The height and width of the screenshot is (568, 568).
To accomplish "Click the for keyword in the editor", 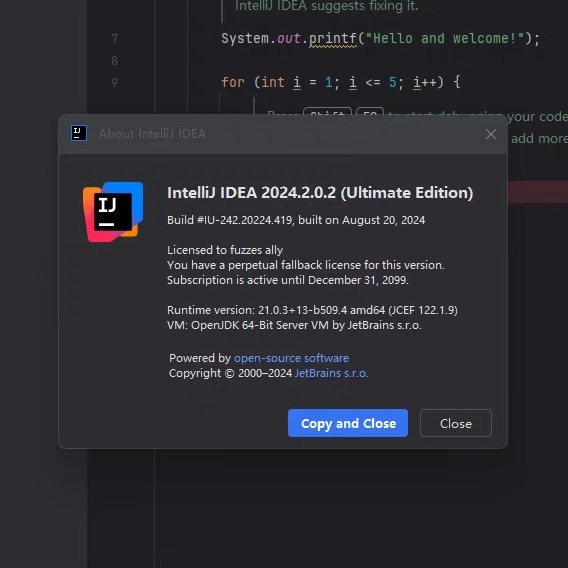I will pyautogui.click(x=233, y=82).
